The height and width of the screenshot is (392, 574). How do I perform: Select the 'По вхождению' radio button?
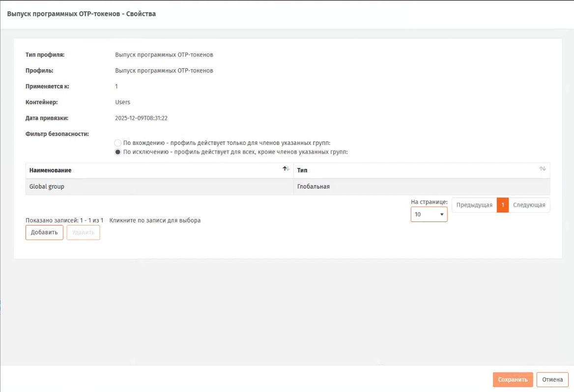point(117,143)
